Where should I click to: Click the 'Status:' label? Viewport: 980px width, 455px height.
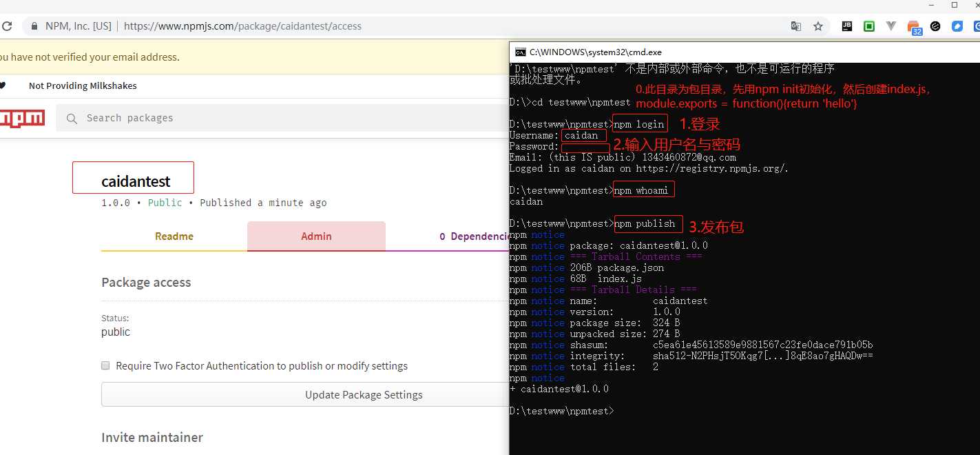[115, 318]
